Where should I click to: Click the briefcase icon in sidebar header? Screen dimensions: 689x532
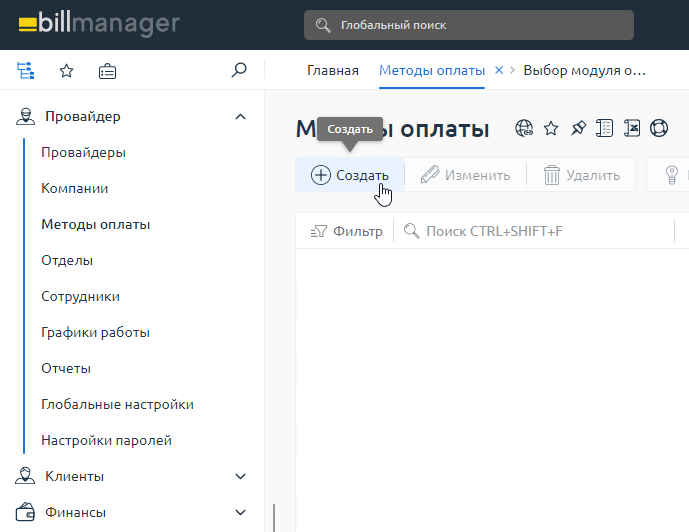pyautogui.click(x=107, y=71)
